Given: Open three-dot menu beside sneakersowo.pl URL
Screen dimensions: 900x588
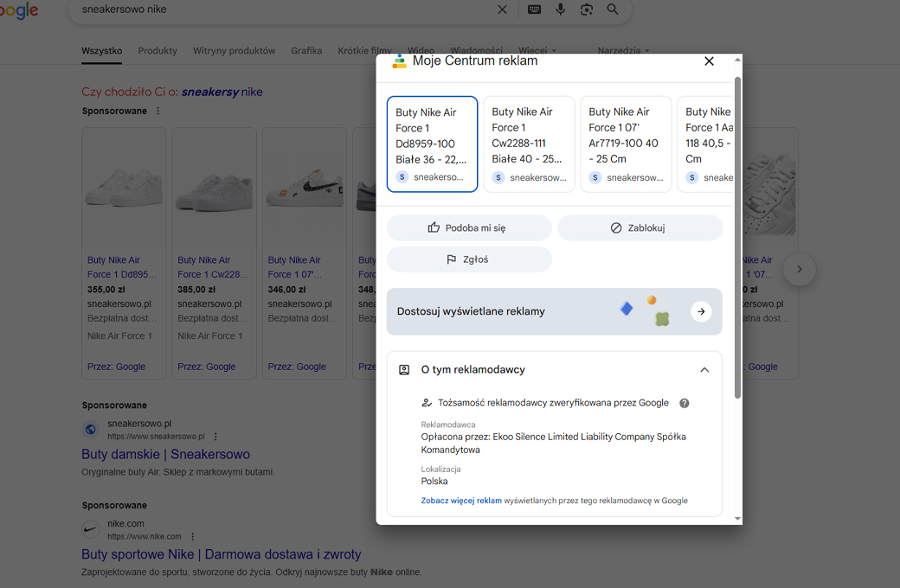Looking at the screenshot, I should click(x=215, y=437).
